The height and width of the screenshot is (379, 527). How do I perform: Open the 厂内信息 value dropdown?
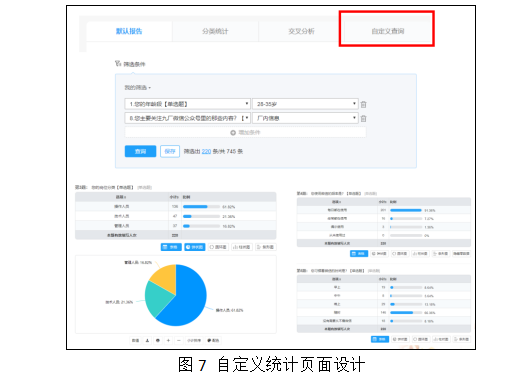point(305,118)
